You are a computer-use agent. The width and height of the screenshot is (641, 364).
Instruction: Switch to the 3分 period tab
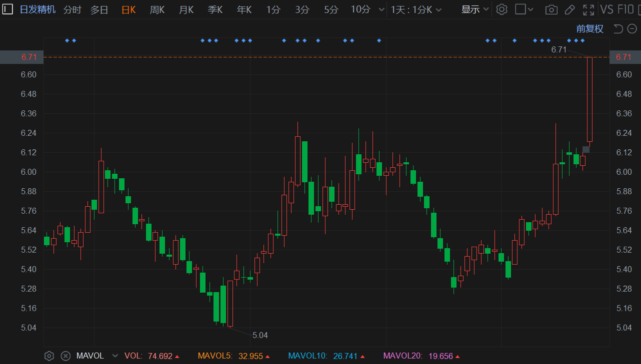click(302, 9)
